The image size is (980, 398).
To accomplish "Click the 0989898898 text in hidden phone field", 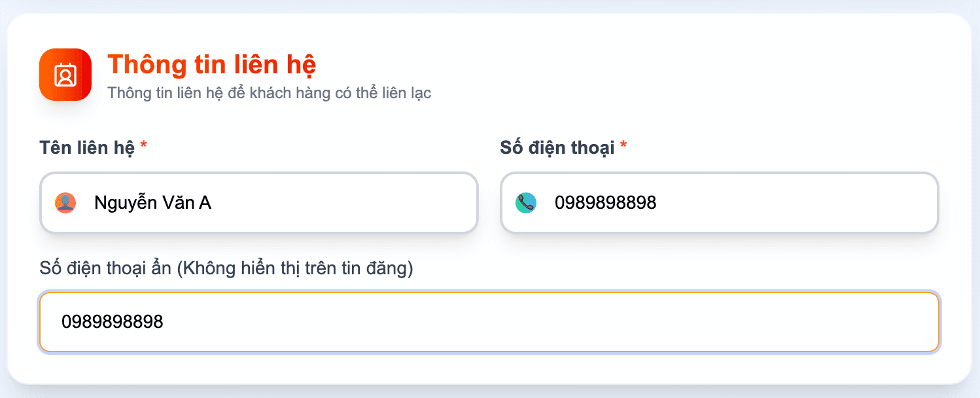I will point(112,322).
